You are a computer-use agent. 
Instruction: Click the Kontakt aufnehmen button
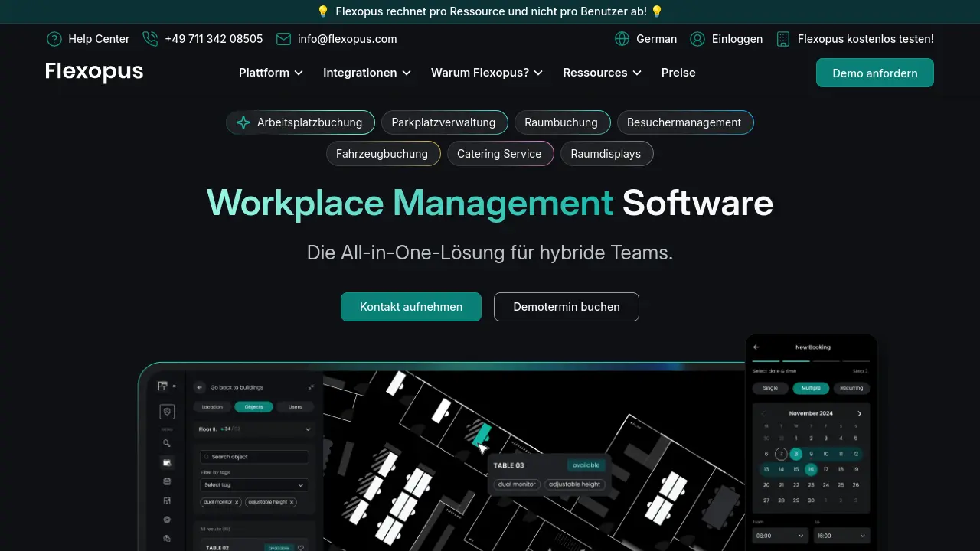(x=411, y=307)
